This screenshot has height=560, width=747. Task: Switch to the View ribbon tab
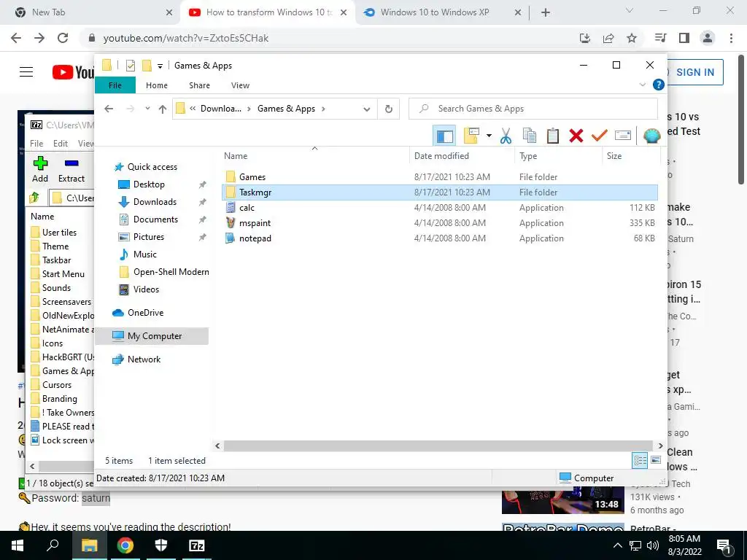[x=240, y=85]
